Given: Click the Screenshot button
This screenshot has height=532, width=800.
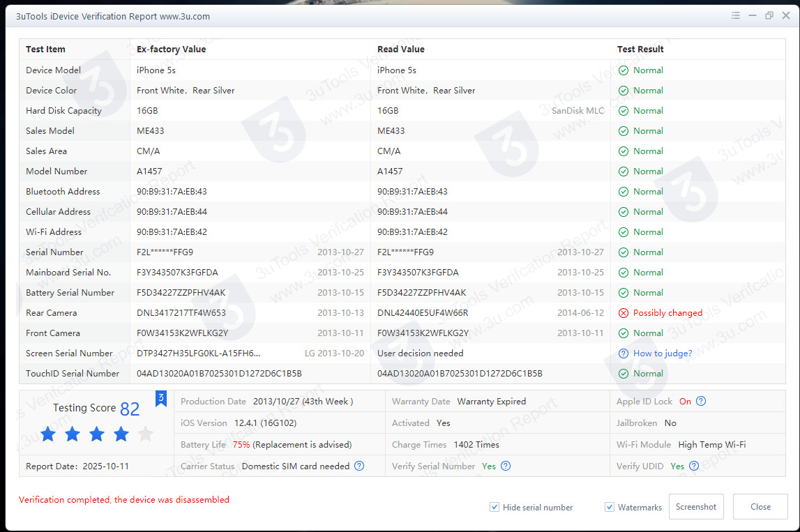Looking at the screenshot, I should click(696, 506).
